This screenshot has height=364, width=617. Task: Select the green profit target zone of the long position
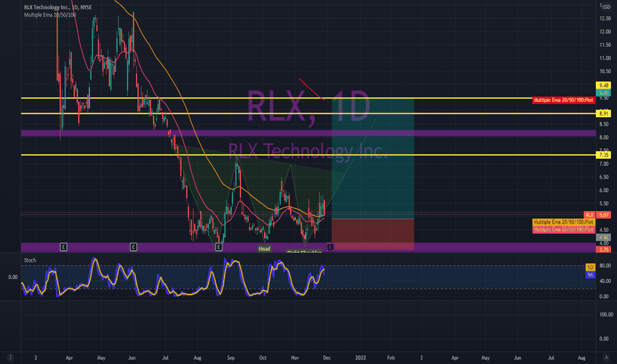click(x=373, y=159)
